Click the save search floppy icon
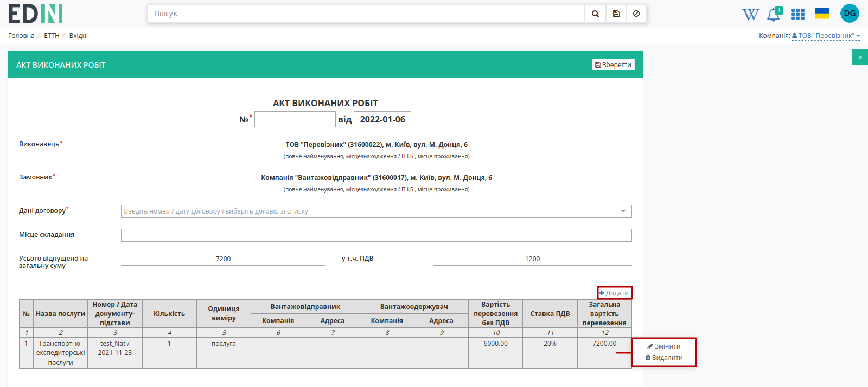The image size is (868, 387). pos(616,14)
